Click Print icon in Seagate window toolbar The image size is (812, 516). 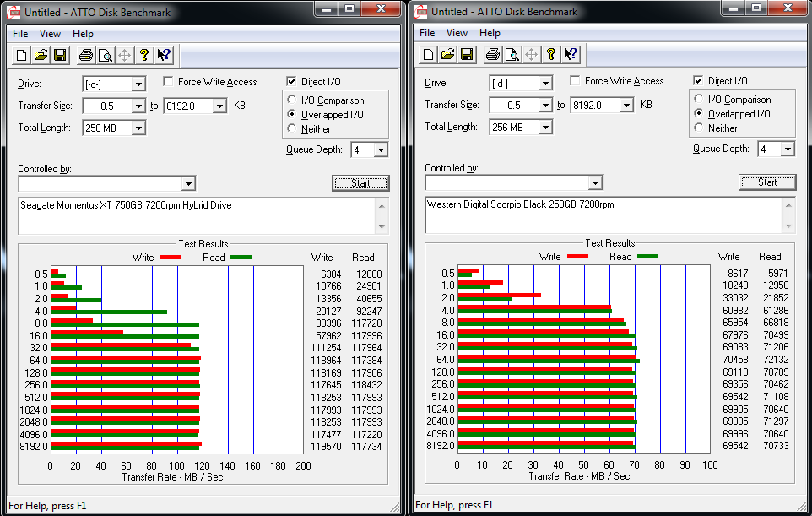coord(86,55)
